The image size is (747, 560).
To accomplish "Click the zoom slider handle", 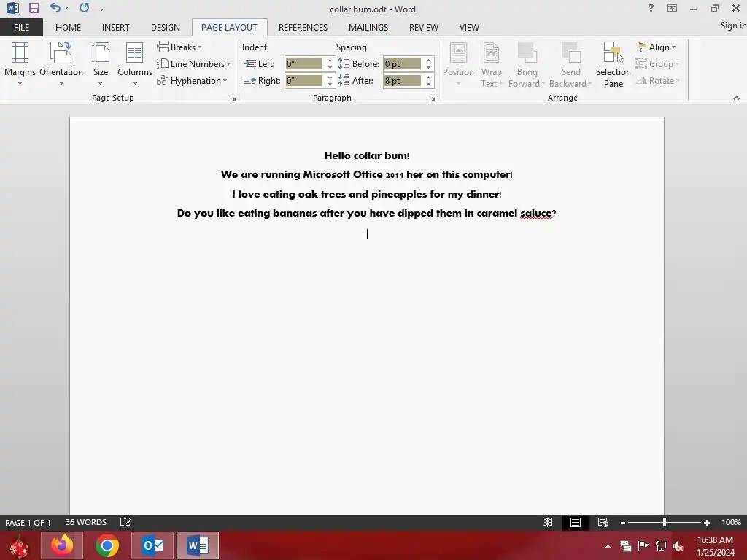I will (x=664, y=522).
